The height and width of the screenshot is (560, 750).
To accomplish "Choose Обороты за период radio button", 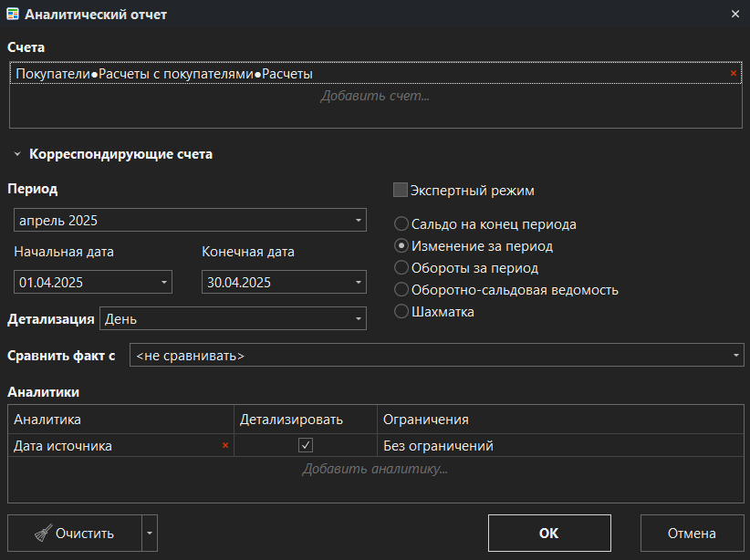I will pos(401,268).
